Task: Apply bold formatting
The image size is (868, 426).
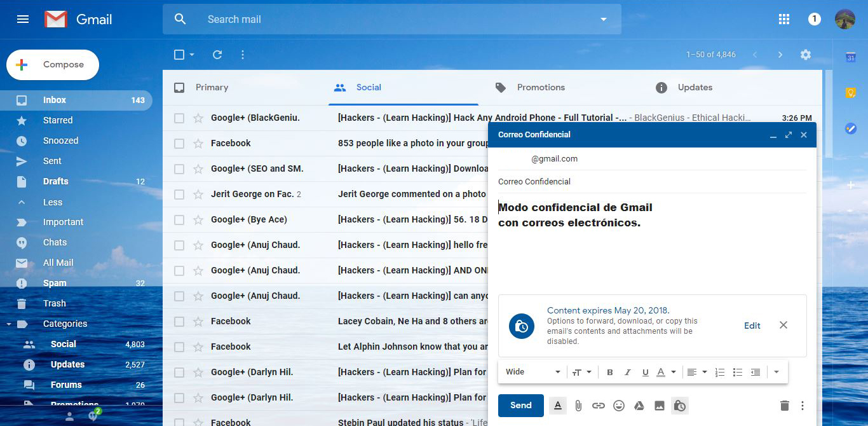Action: tap(610, 372)
